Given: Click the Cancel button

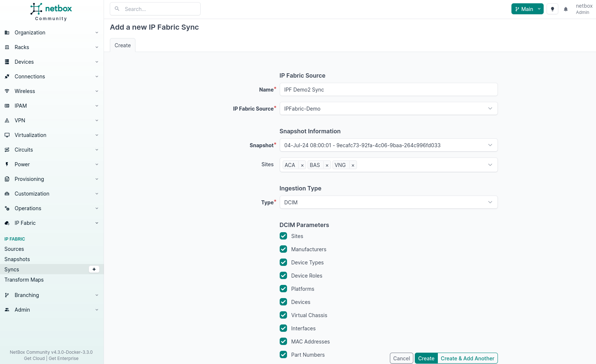Looking at the screenshot, I should tap(402, 358).
